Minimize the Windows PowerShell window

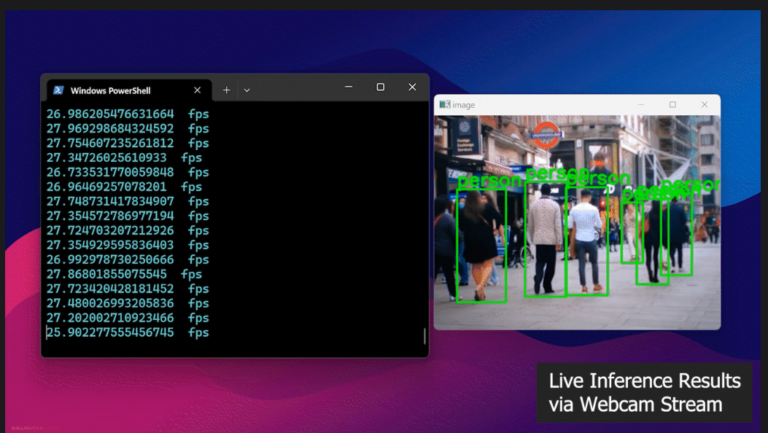pos(348,88)
